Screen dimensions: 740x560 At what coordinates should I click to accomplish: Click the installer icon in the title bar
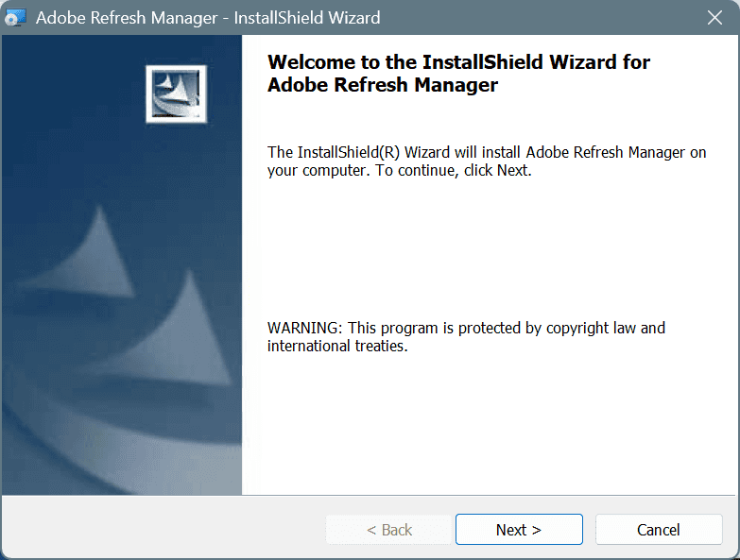15,18
